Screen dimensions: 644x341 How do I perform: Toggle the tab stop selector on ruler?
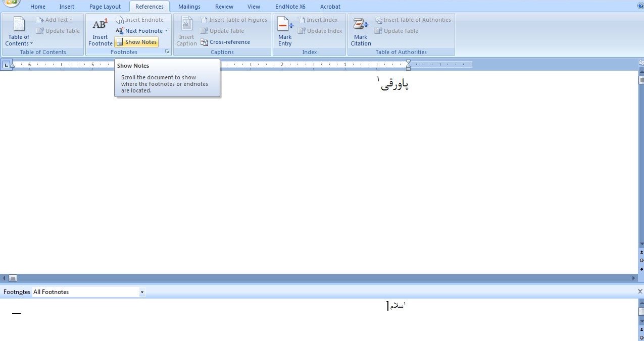6,65
